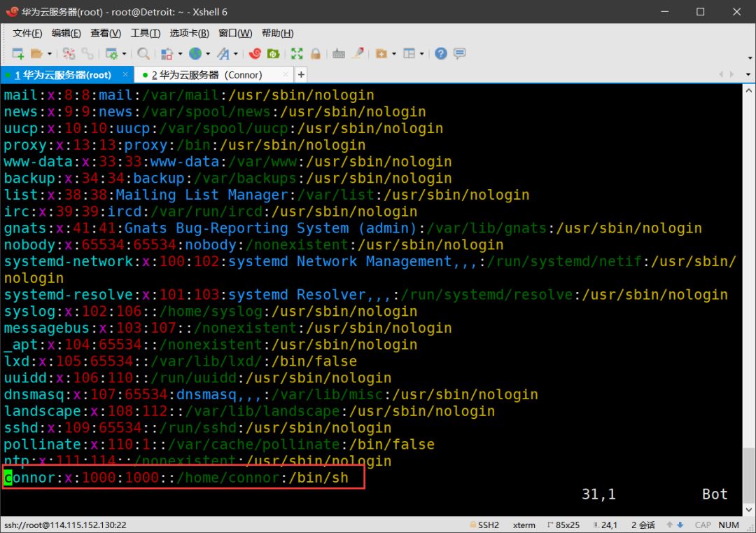This screenshot has width=756, height=533.
Task: Click the Find magnifier icon
Action: [x=143, y=53]
